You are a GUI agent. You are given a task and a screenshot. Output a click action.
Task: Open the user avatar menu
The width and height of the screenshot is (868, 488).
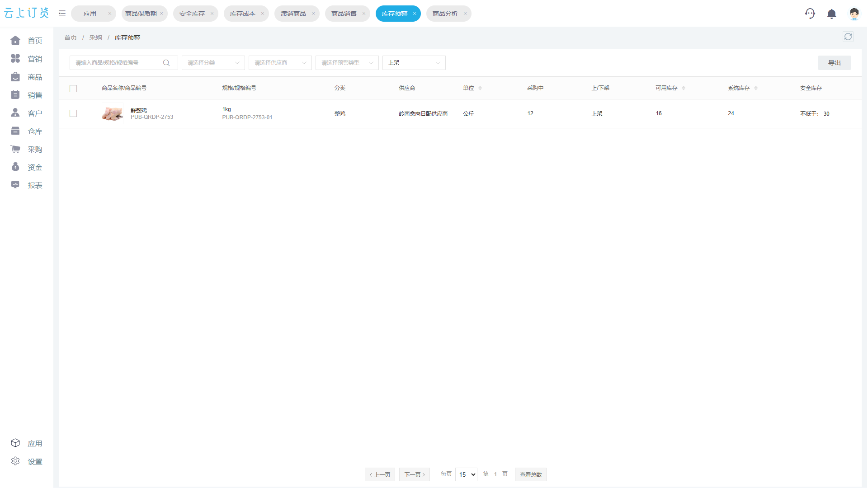[854, 14]
